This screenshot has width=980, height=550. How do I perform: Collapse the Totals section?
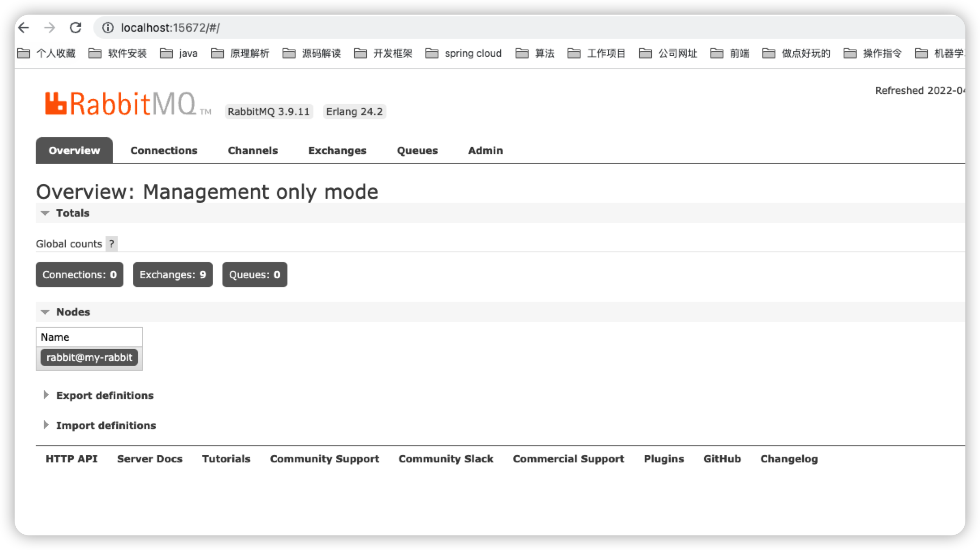(x=72, y=213)
